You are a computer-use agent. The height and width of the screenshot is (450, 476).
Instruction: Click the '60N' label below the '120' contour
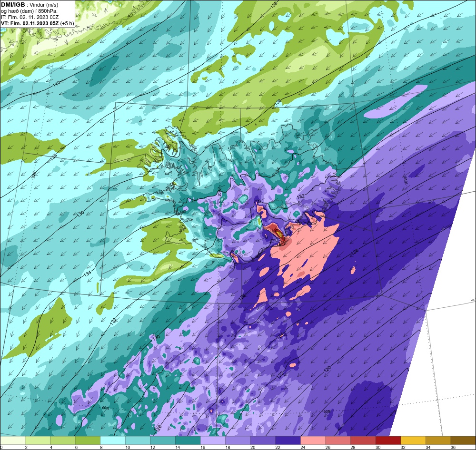[x=327, y=411]
